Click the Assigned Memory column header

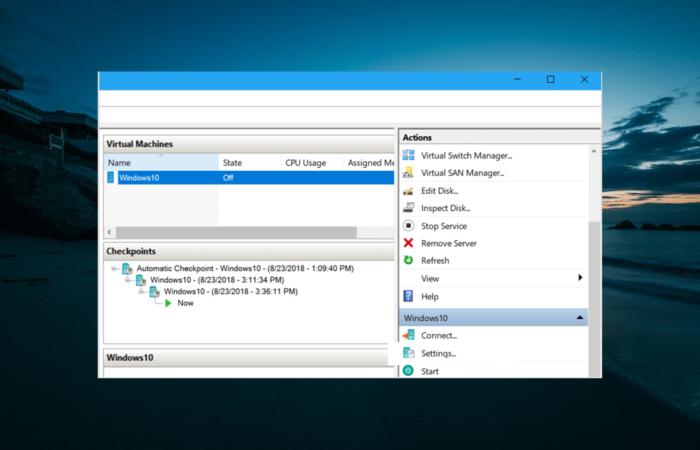pyautogui.click(x=369, y=162)
